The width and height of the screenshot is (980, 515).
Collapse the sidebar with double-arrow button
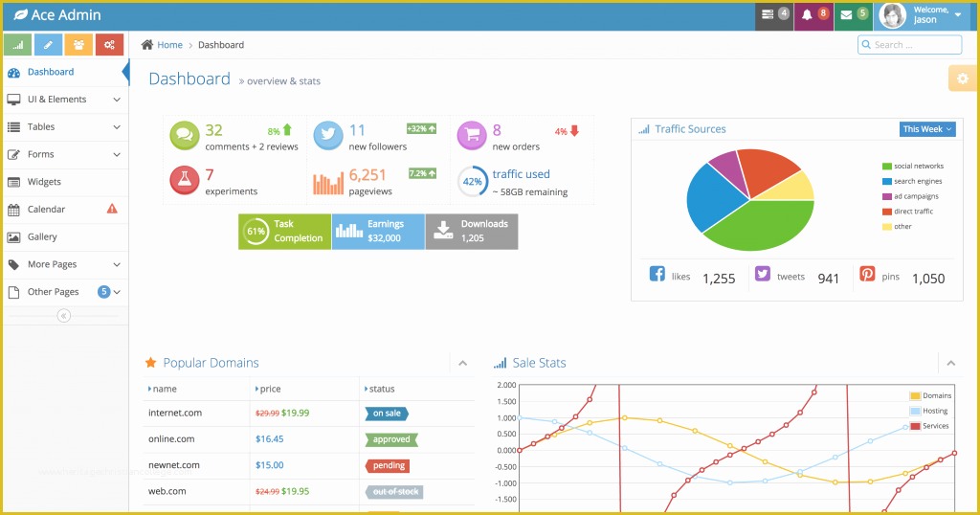tap(64, 316)
